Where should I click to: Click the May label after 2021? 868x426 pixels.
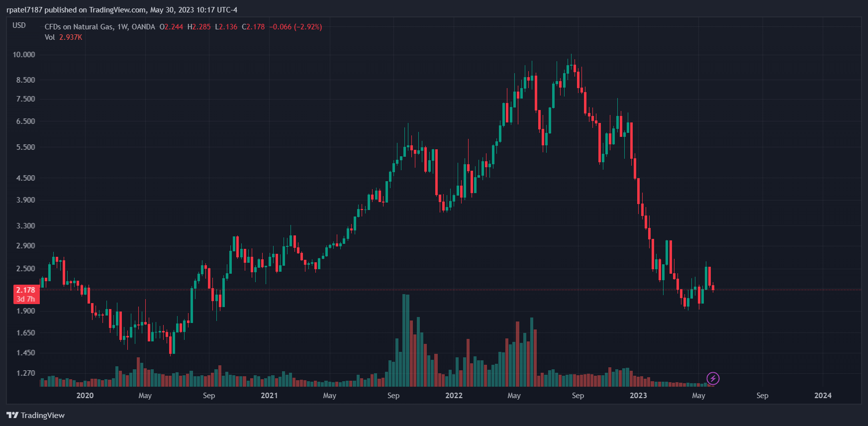coord(330,396)
